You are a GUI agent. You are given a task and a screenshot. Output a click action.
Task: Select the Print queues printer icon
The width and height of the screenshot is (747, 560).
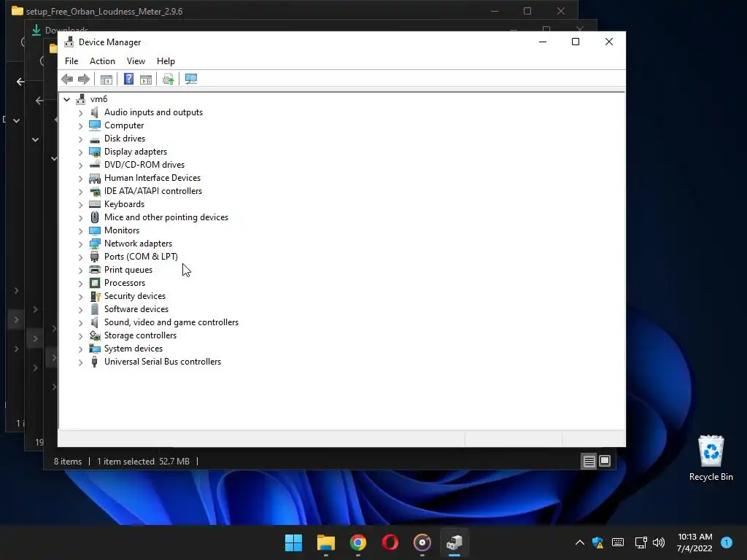95,270
